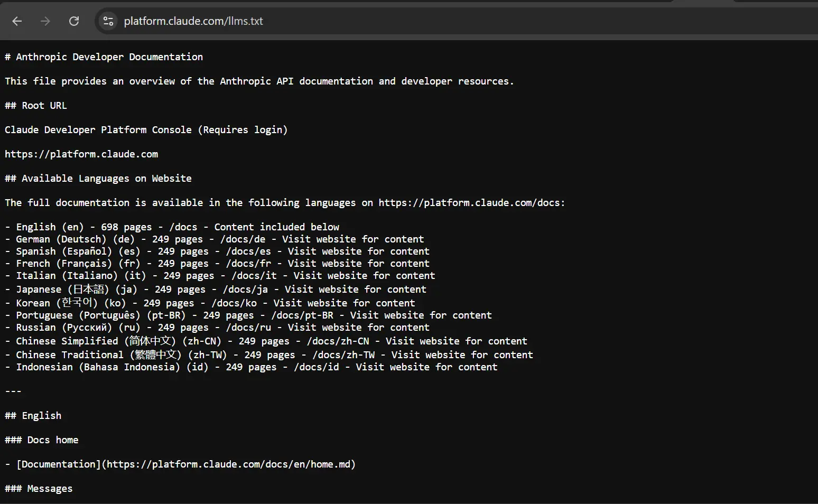Open site information icon in address bar
The image size is (818, 504).
108,21
